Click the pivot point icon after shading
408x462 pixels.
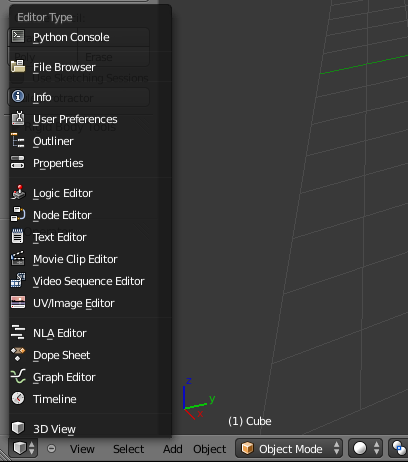point(399,448)
